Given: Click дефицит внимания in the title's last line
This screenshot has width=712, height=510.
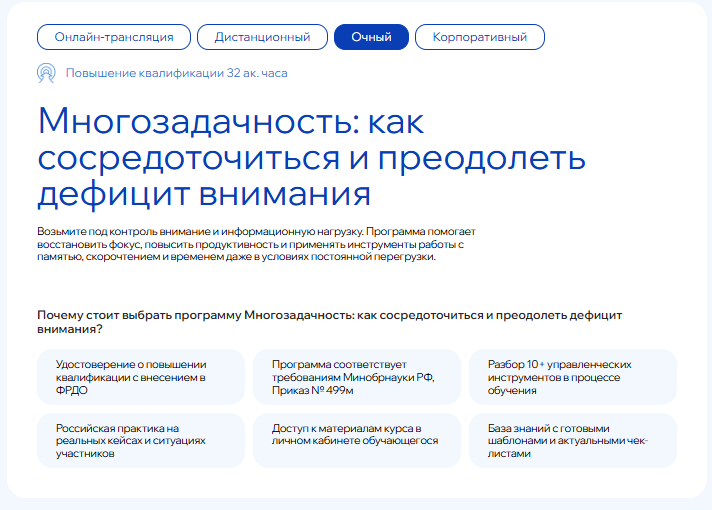Looking at the screenshot, I should 204,192.
